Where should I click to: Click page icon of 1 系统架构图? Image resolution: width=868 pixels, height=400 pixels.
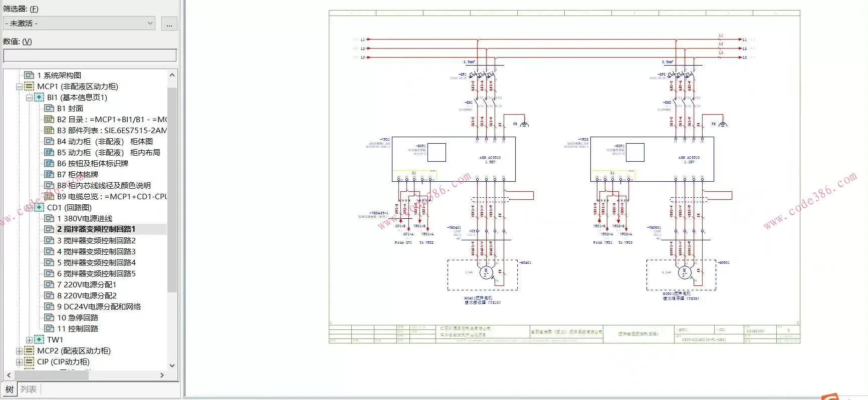point(29,75)
